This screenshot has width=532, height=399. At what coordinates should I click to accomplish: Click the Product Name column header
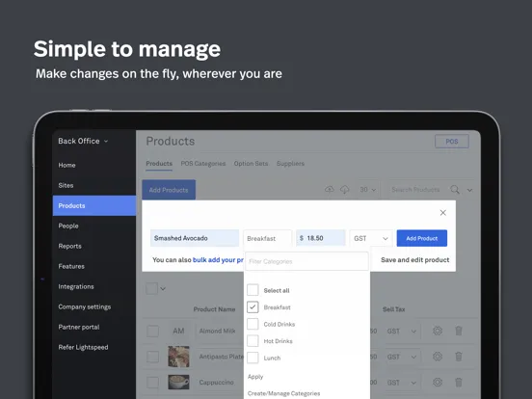point(214,309)
